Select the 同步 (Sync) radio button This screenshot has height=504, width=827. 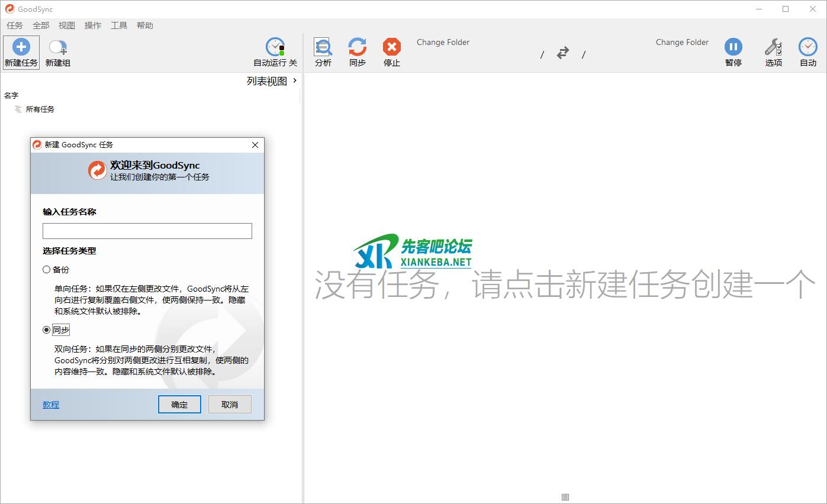click(x=47, y=330)
